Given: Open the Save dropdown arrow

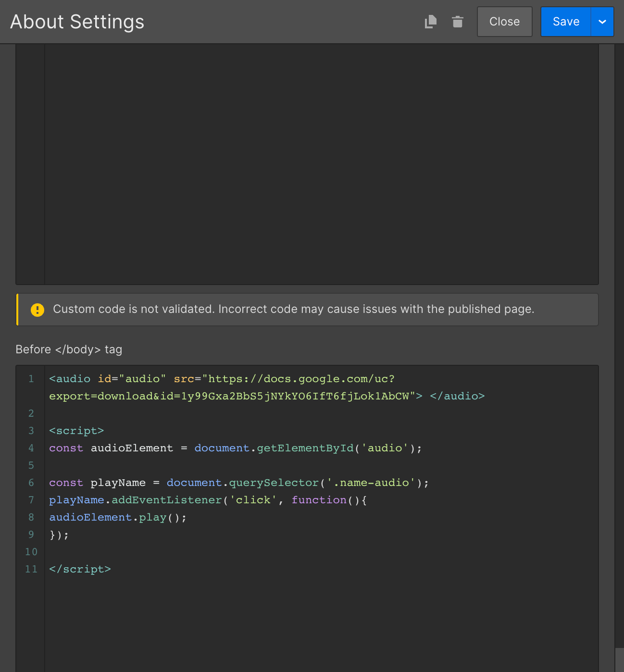Looking at the screenshot, I should coord(602,22).
